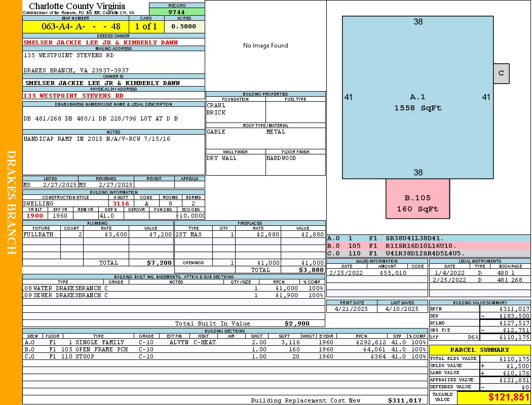The width and height of the screenshot is (532, 405).
Task: Click the sales amount $55,010
Action: 393,273
